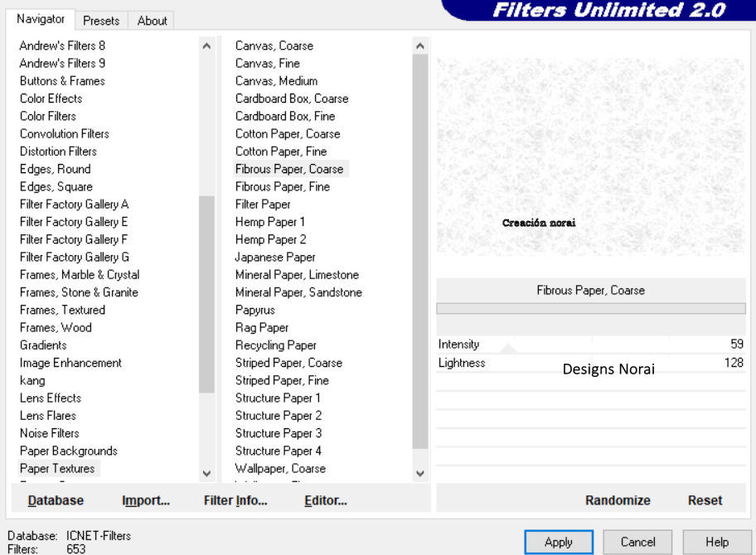Click the Lightness value 128
Image resolution: width=756 pixels, height=555 pixels.
pos(734,363)
